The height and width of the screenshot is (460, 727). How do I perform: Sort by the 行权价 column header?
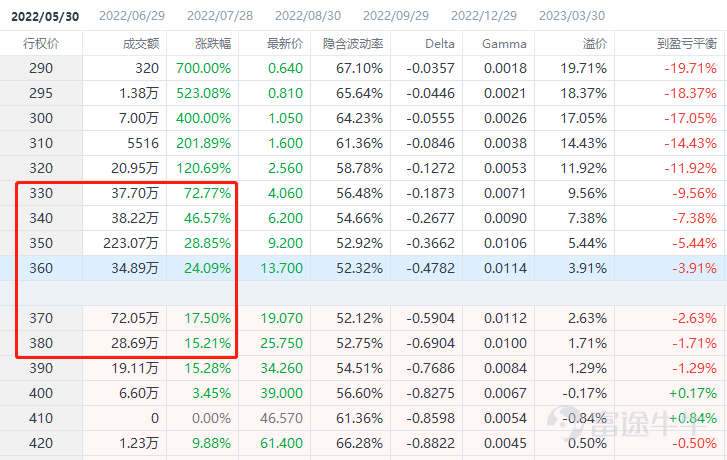41,44
